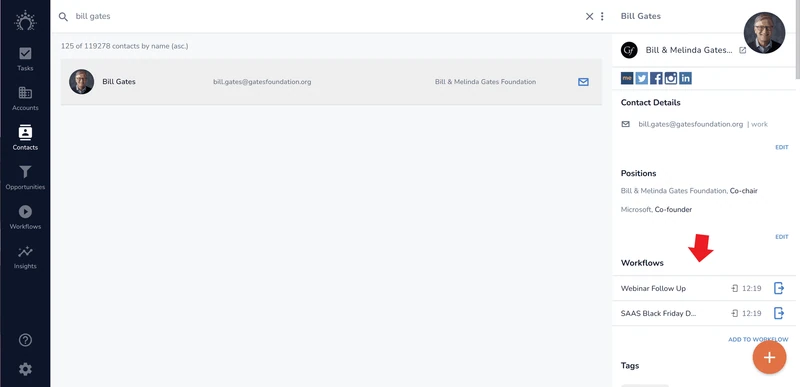
Task: Open the Instagram profile icon
Action: pyautogui.click(x=671, y=78)
